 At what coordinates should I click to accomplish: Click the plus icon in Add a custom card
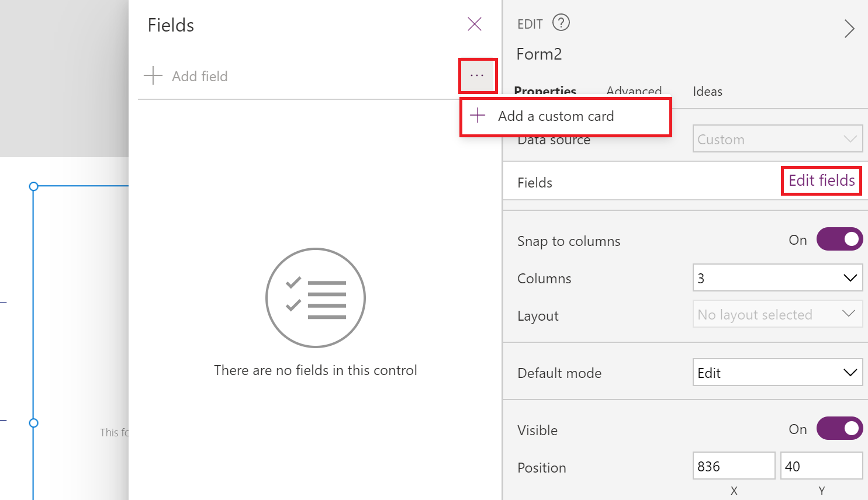tap(478, 116)
